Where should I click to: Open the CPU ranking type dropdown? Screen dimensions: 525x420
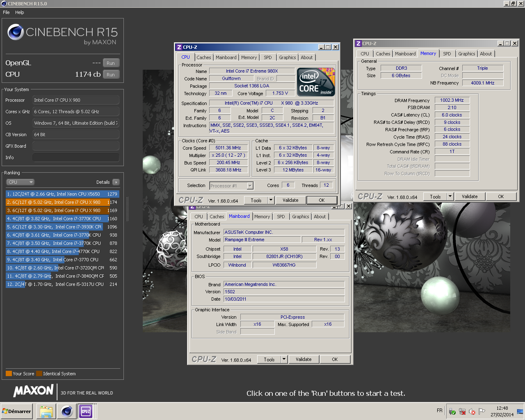pos(20,182)
